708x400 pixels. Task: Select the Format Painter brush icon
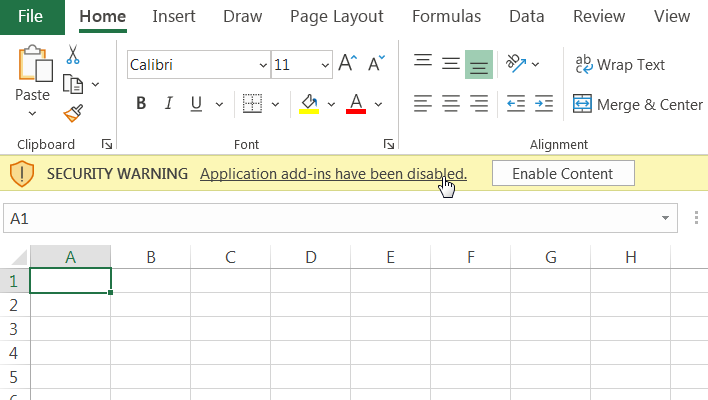[x=73, y=113]
